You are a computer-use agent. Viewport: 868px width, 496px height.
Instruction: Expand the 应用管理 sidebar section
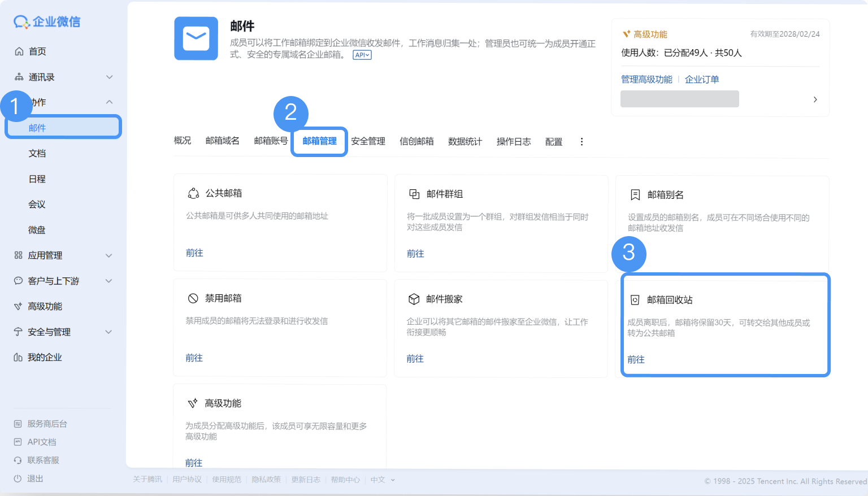point(109,255)
